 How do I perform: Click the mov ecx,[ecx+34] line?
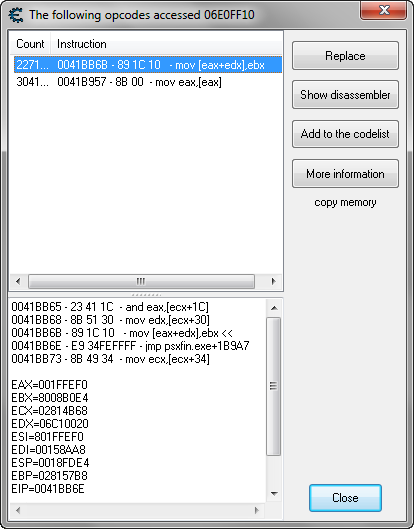110,359
